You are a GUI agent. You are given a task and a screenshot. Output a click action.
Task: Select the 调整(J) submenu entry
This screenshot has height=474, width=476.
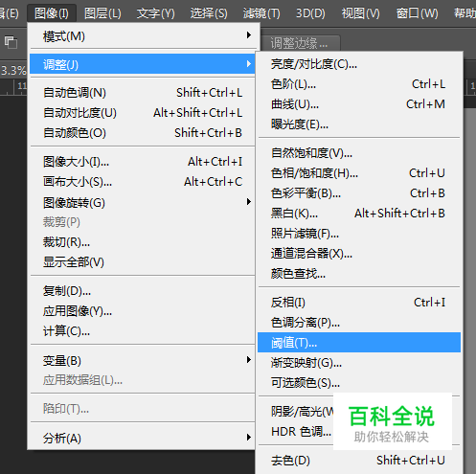[x=143, y=64]
